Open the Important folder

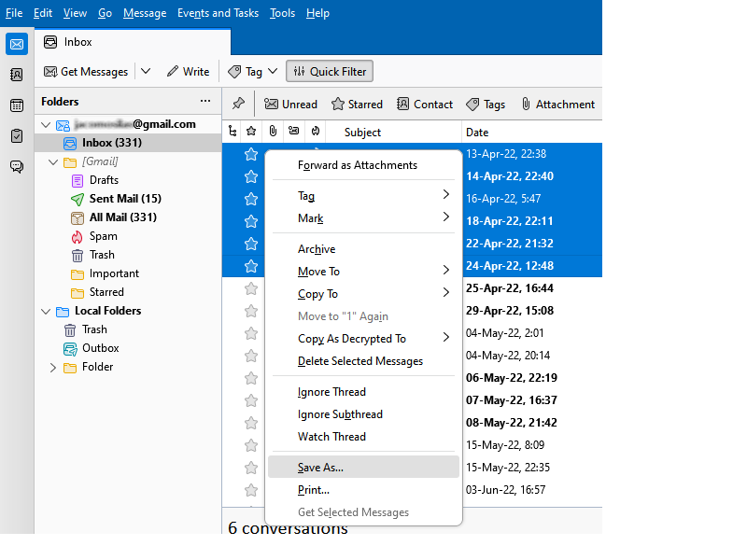click(114, 273)
